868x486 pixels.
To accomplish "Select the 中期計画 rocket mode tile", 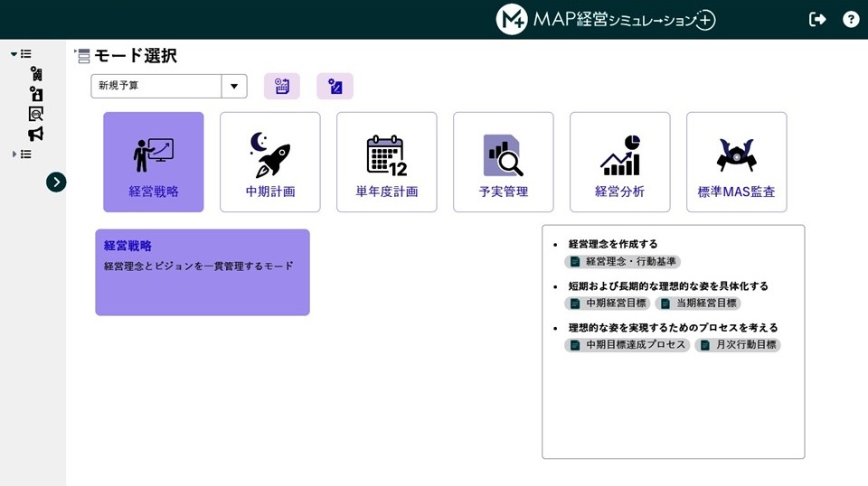I will point(270,163).
